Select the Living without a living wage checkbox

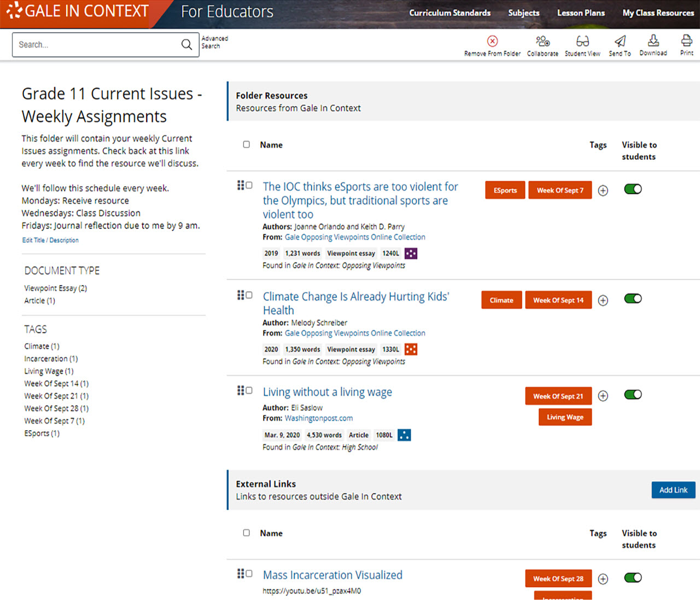click(x=249, y=391)
